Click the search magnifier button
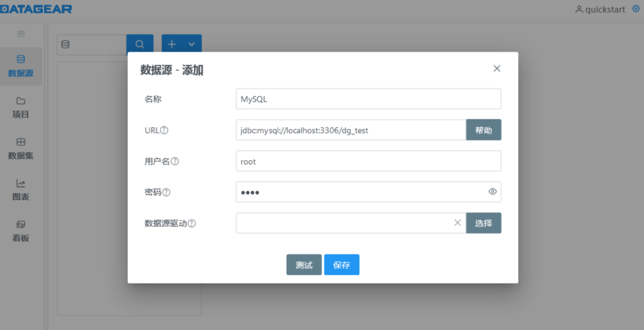The image size is (644, 330). point(140,45)
